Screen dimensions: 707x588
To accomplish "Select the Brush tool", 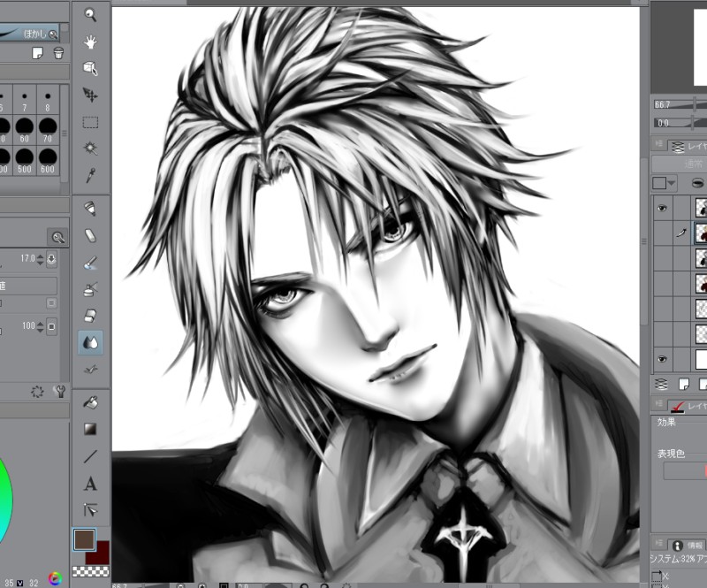I will pos(91,263).
